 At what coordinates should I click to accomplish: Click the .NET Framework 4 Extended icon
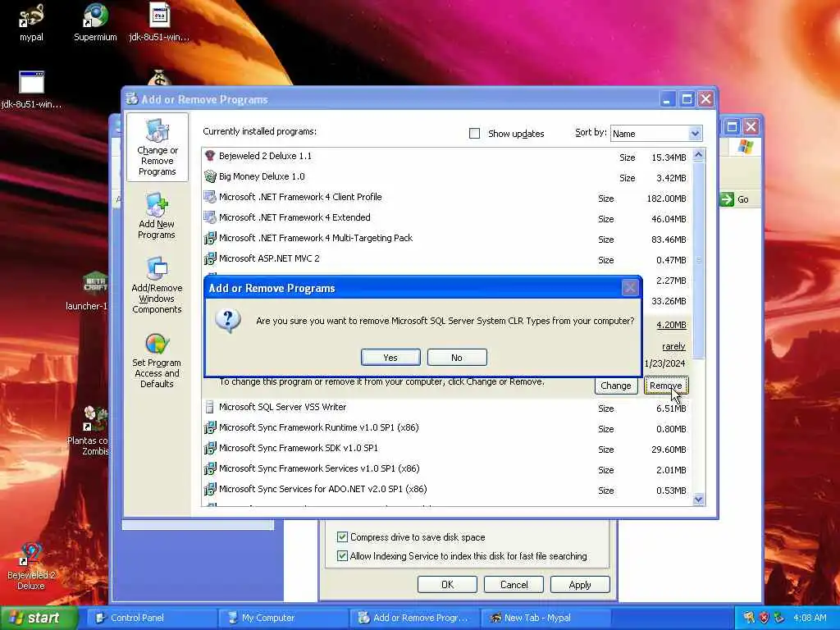coord(210,217)
